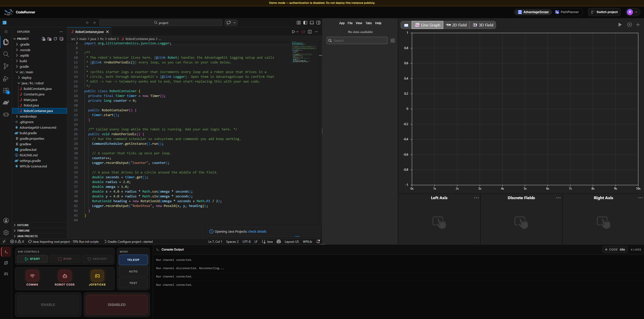Click the ROBOT CODE status icon
The width and height of the screenshot is (644, 319).
tap(65, 276)
